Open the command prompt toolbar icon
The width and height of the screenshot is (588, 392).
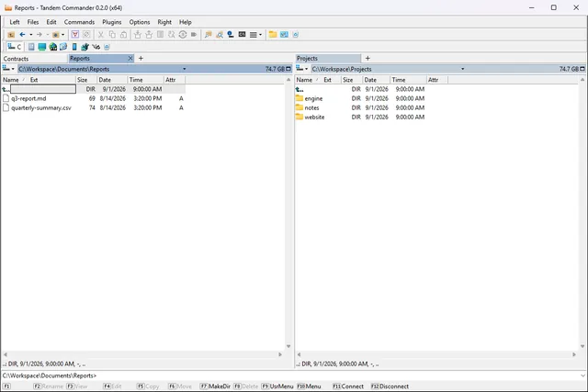pos(242,35)
